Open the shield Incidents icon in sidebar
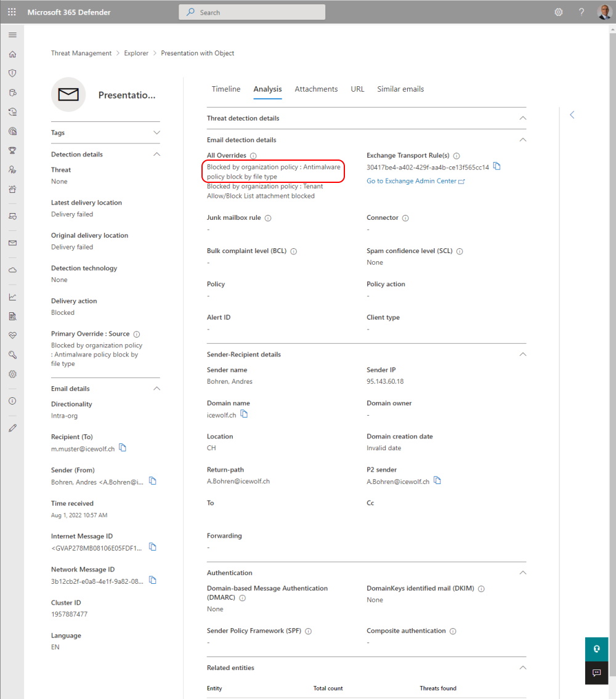The height and width of the screenshot is (699, 616). [x=12, y=73]
